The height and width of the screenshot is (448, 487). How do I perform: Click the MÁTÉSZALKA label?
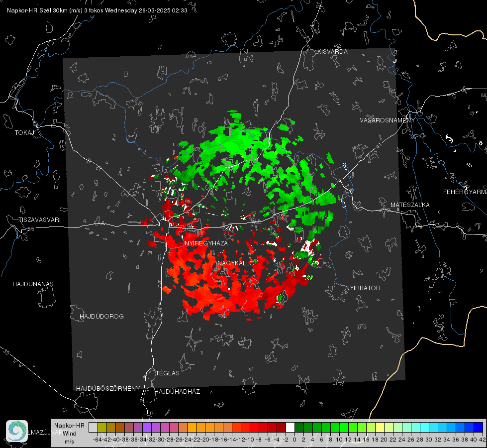coord(410,205)
